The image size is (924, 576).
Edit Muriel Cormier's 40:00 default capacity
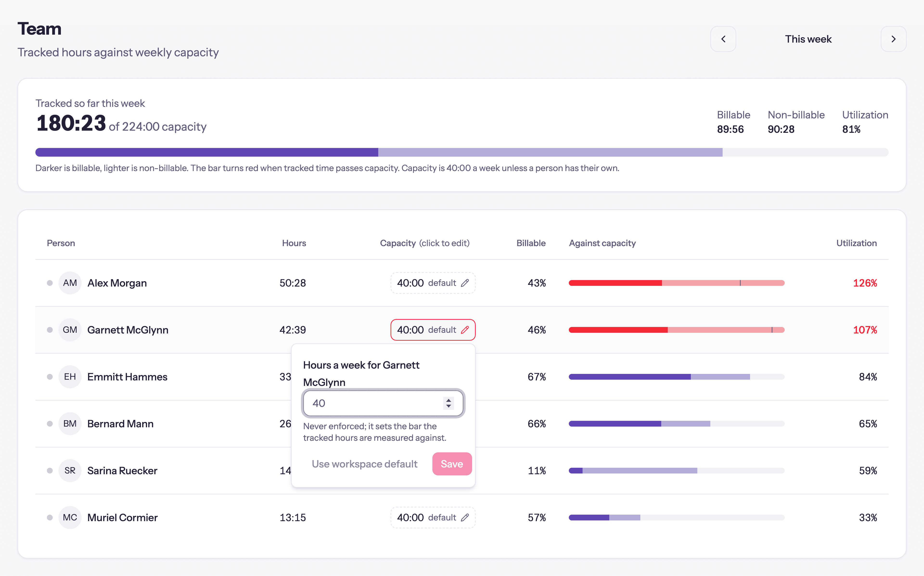pos(433,518)
